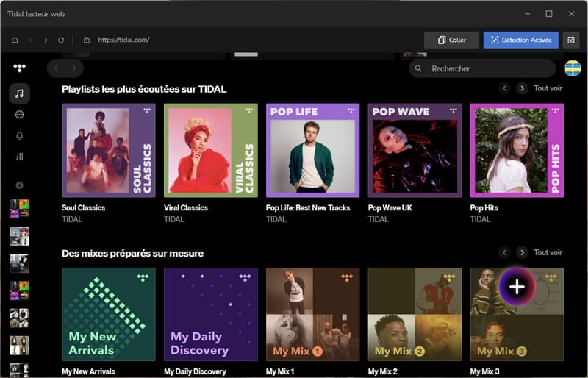
Task: Open the music note home section
Action: (x=20, y=93)
